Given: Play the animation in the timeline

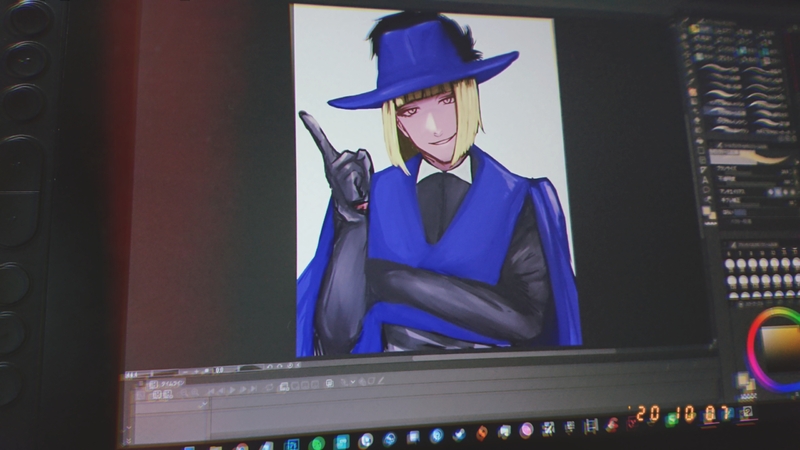Looking at the screenshot, I should point(232,391).
